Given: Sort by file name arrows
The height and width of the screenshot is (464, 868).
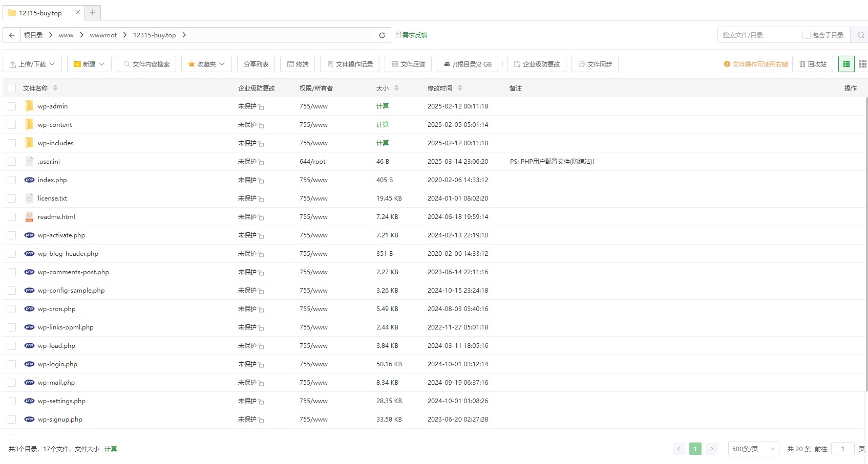Looking at the screenshot, I should [55, 88].
